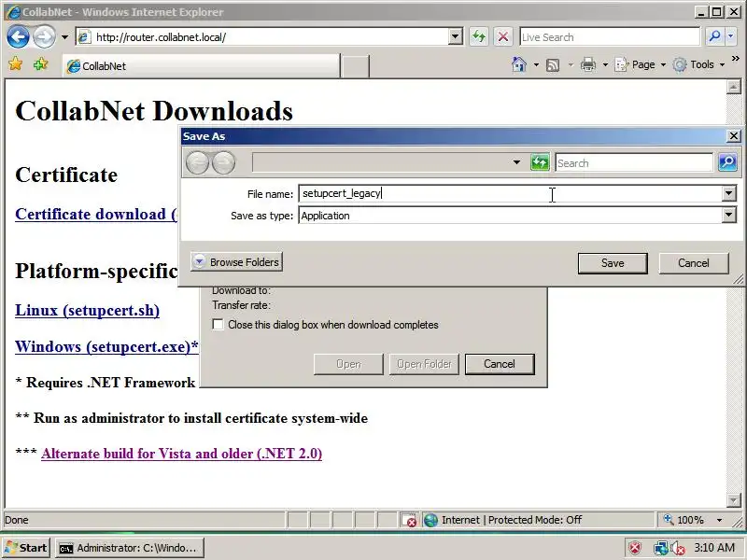Expand the Print options dropdown arrow
Screen dimensions: 747x560
pyautogui.click(x=605, y=64)
